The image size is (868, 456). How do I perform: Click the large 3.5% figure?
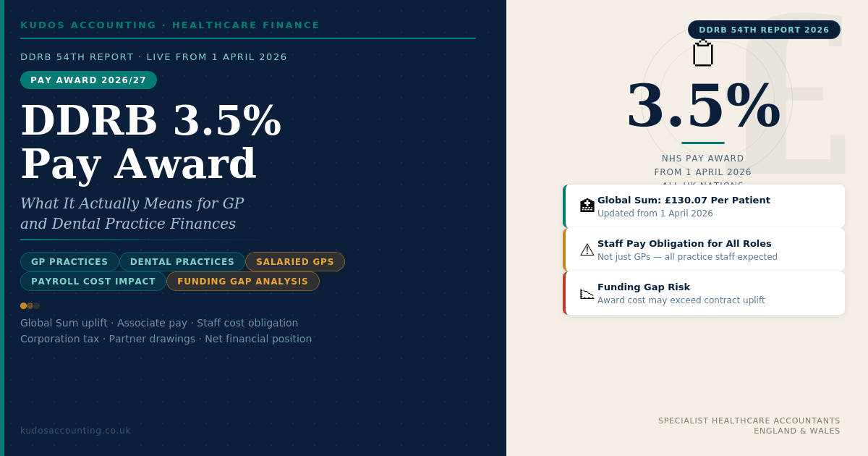(703, 106)
